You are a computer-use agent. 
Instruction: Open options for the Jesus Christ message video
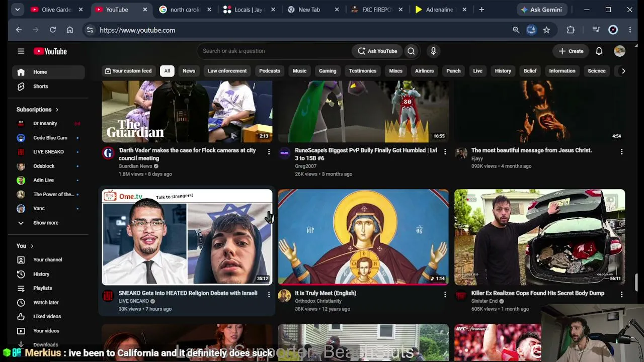(621, 151)
